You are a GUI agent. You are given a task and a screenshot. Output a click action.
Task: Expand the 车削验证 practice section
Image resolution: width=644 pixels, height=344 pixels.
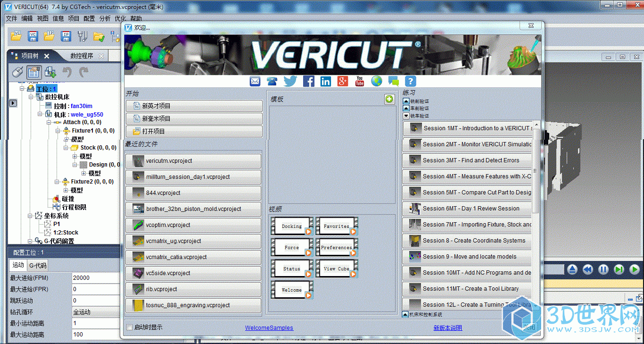tap(406, 108)
